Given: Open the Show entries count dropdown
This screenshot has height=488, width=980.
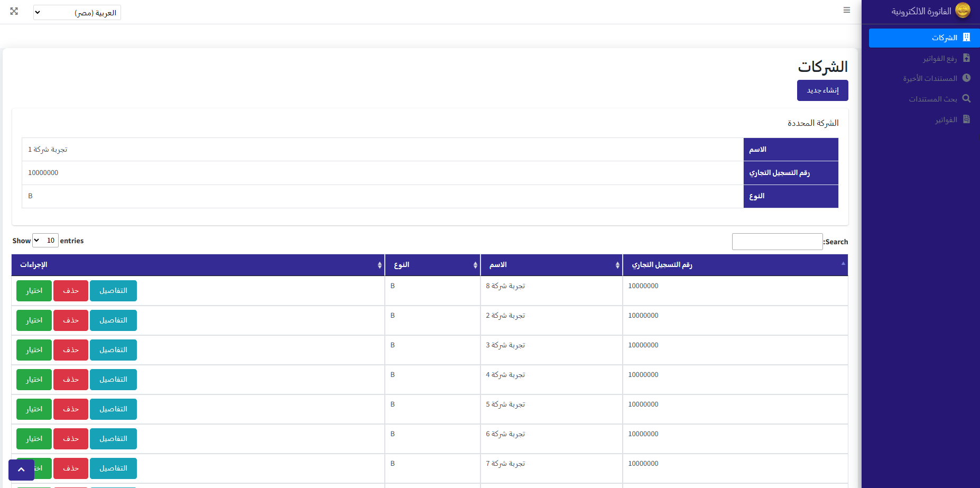Looking at the screenshot, I should pyautogui.click(x=45, y=241).
